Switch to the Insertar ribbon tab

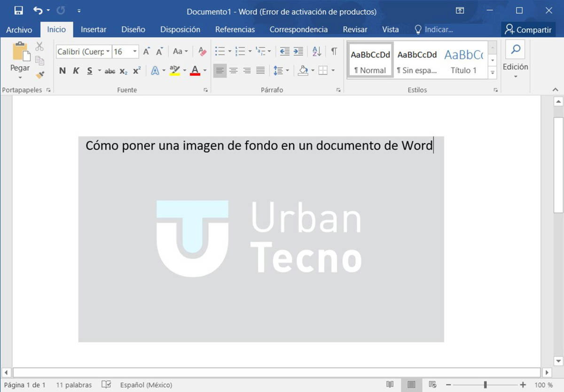pyautogui.click(x=94, y=29)
